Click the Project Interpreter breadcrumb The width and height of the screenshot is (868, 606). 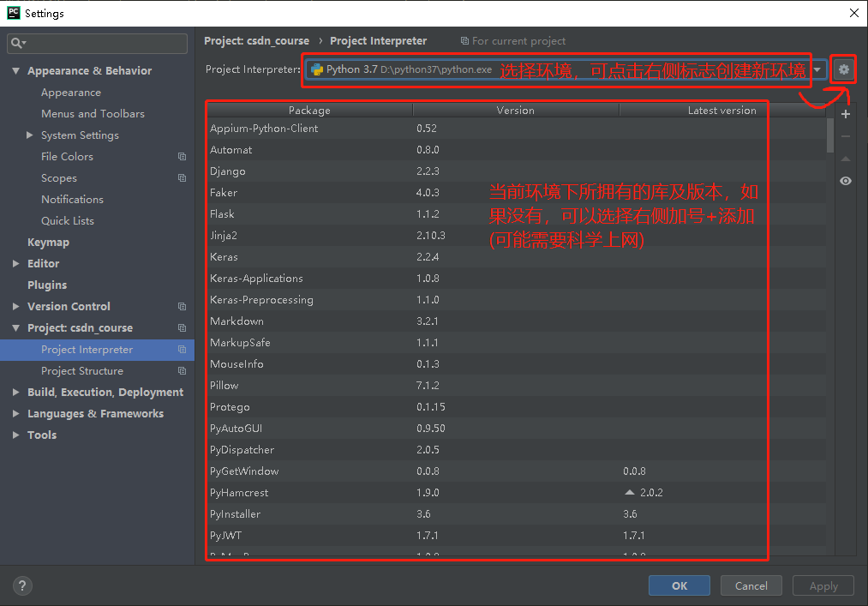378,40
